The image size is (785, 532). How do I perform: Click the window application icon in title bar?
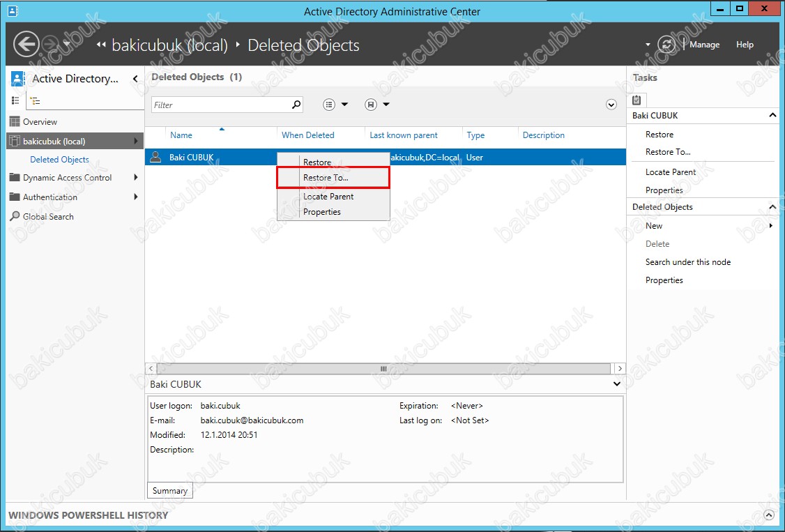(13, 10)
